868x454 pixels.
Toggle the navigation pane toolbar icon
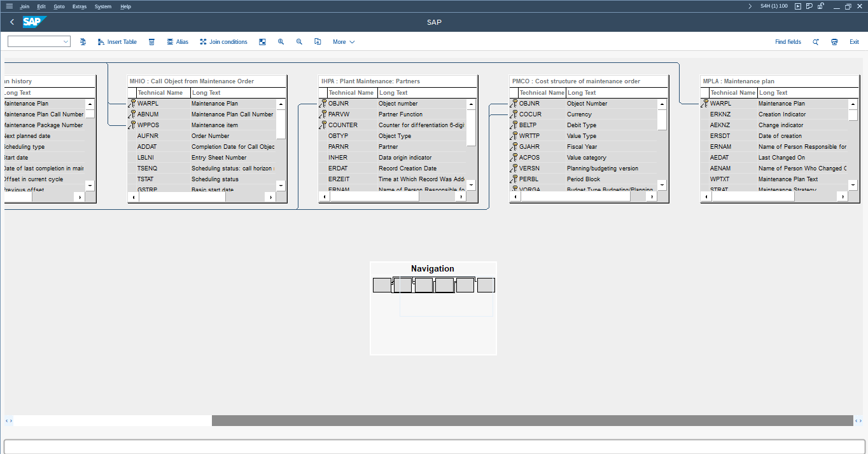point(262,42)
